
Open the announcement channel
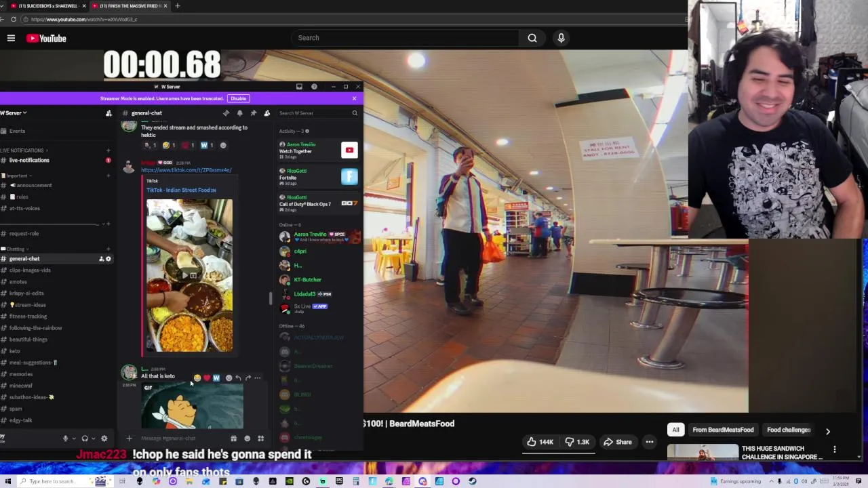pyautogui.click(x=31, y=186)
